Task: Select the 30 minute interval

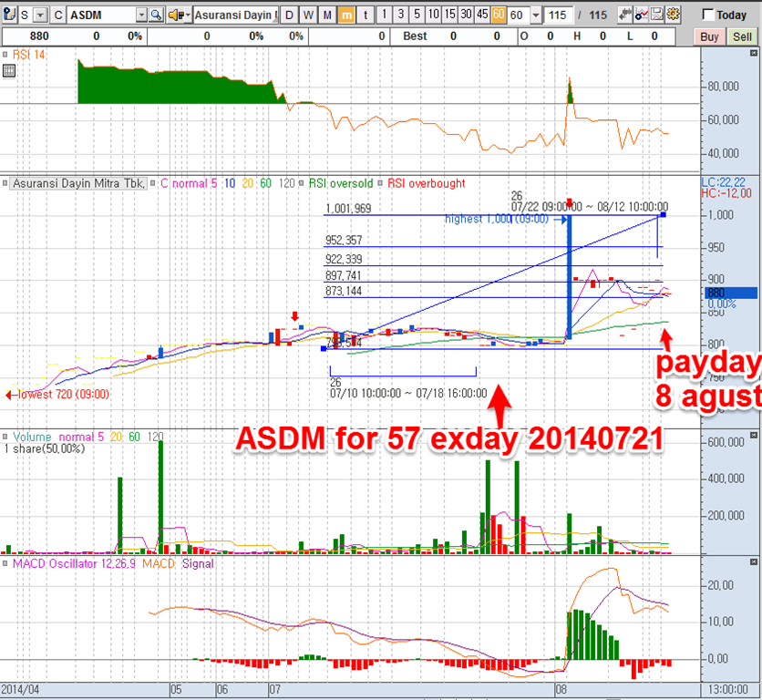Action: (x=467, y=15)
